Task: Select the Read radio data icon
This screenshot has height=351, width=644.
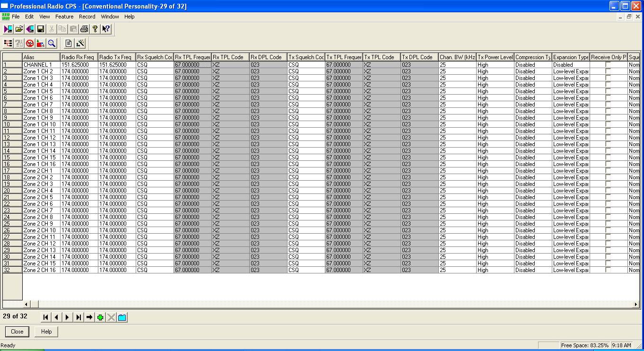Action: click(8, 28)
